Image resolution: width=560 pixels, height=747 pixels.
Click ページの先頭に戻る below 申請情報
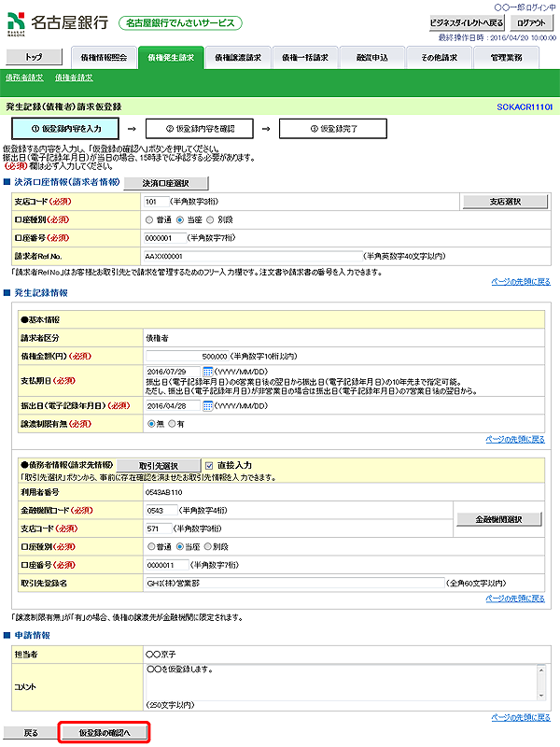pos(521,717)
